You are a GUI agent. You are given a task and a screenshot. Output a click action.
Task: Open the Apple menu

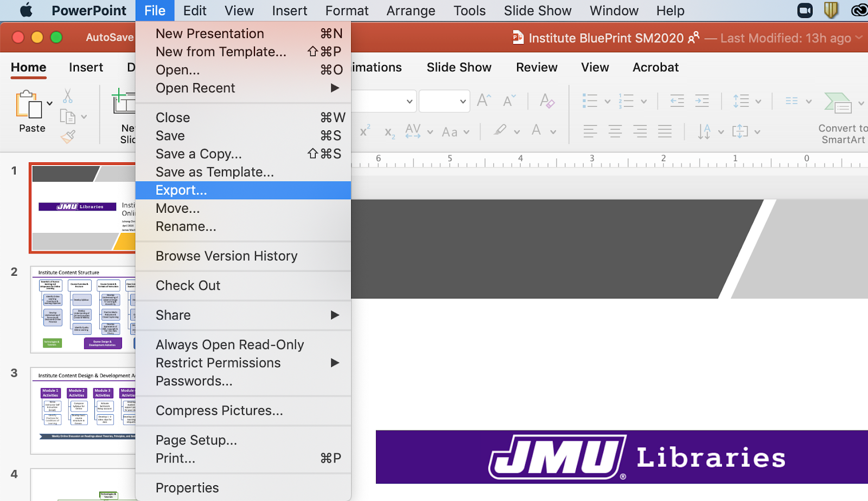click(25, 10)
